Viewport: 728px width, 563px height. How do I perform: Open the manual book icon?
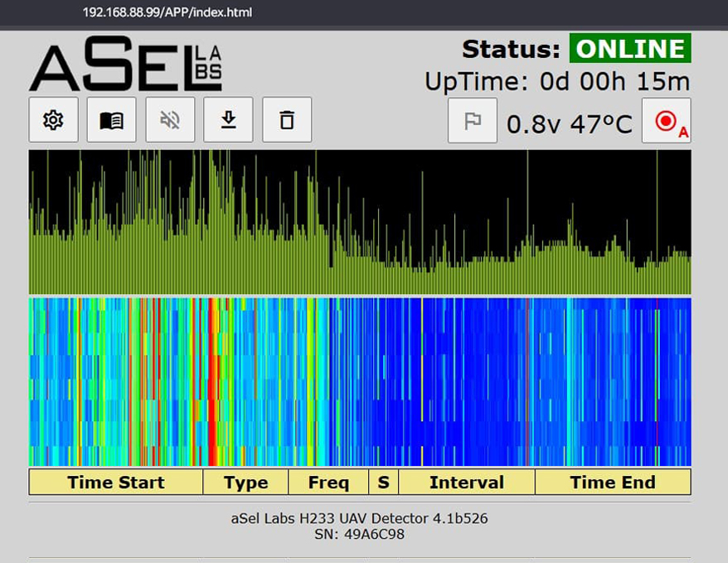pos(111,120)
